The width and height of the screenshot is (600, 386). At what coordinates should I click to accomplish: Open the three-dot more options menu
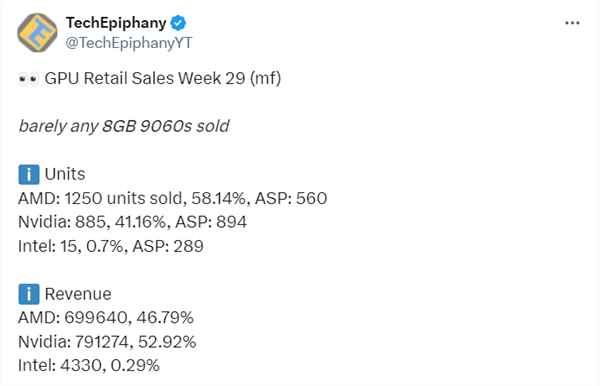tap(572, 23)
